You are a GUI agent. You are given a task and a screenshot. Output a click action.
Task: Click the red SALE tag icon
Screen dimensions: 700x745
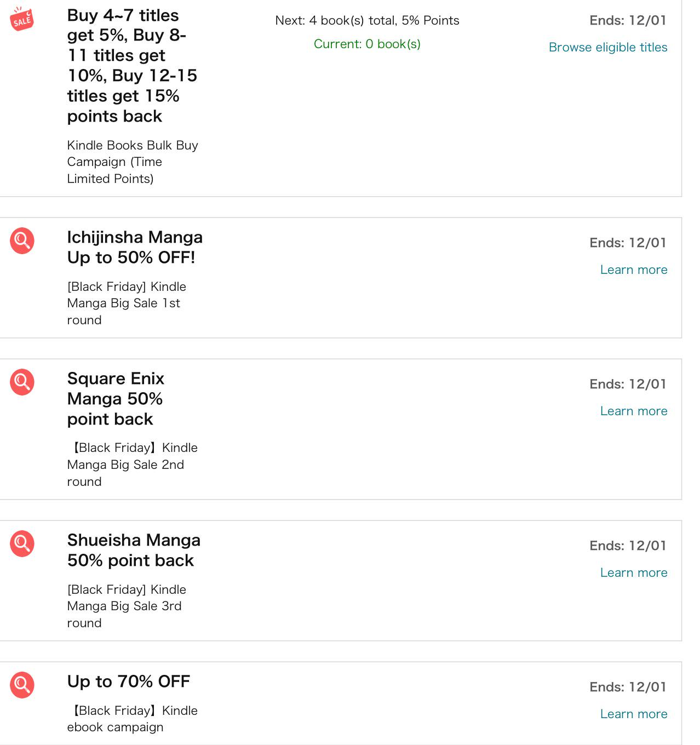pos(22,19)
